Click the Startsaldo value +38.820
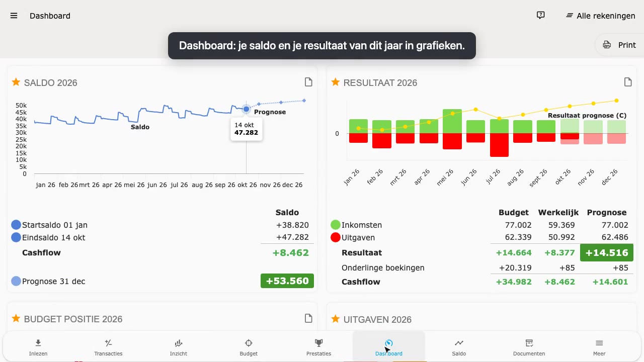Screen dimensions: 644x362 coord(292,225)
